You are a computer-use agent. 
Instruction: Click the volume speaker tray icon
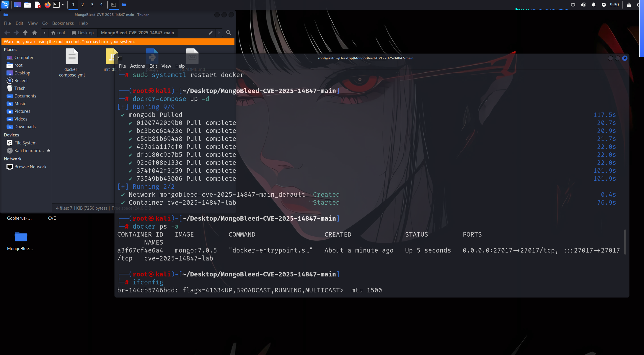(583, 5)
